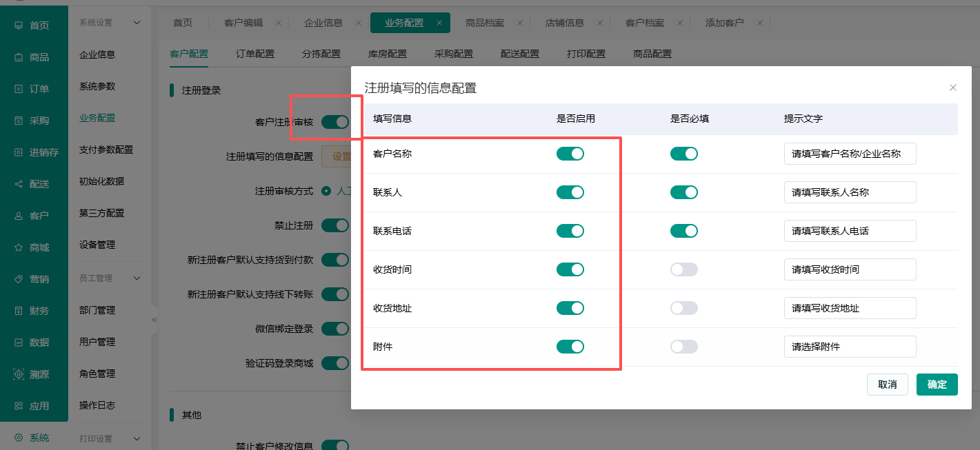Open the 店铺信息 page tab
Screen dimensions: 980x450
[x=565, y=23]
